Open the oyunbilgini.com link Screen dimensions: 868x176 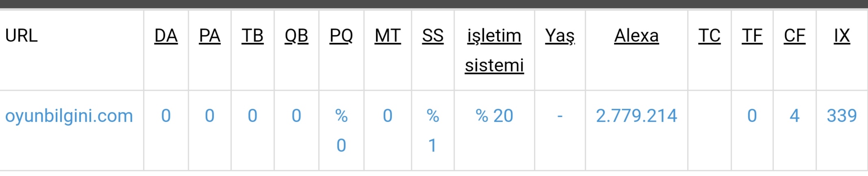(x=69, y=116)
